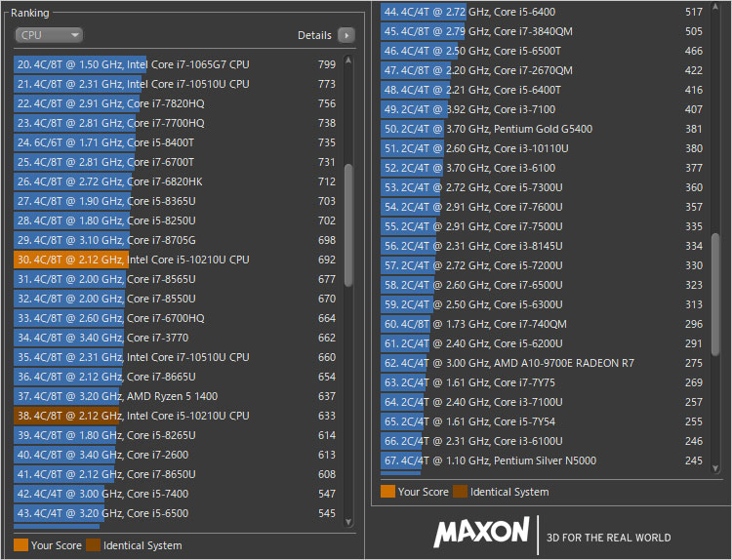This screenshot has width=732, height=560.
Task: Select rank 56 Core i3-8145U entry
Action: (x=543, y=247)
